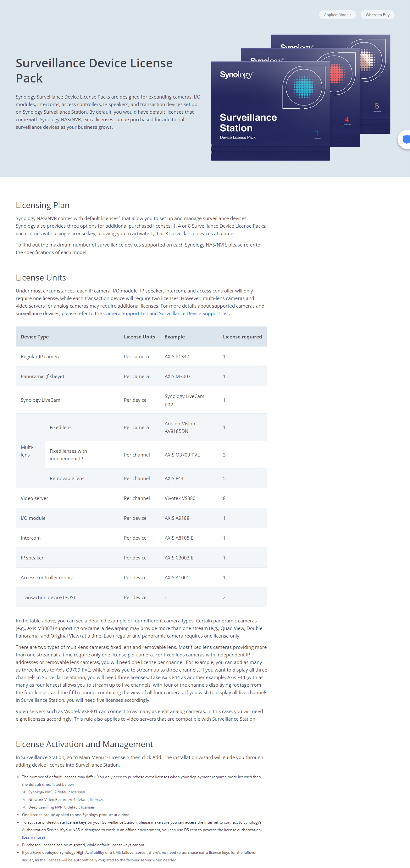
Task: Select the Video server table row
Action: click(141, 498)
